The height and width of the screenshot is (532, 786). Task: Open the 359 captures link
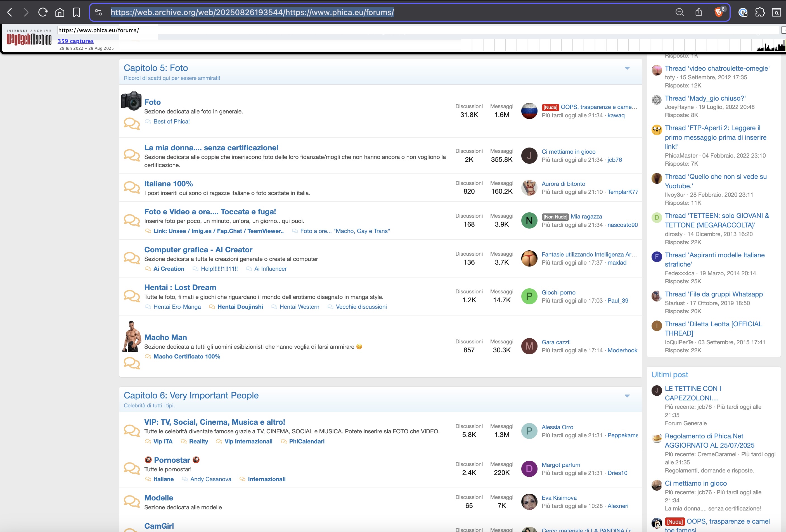point(75,41)
